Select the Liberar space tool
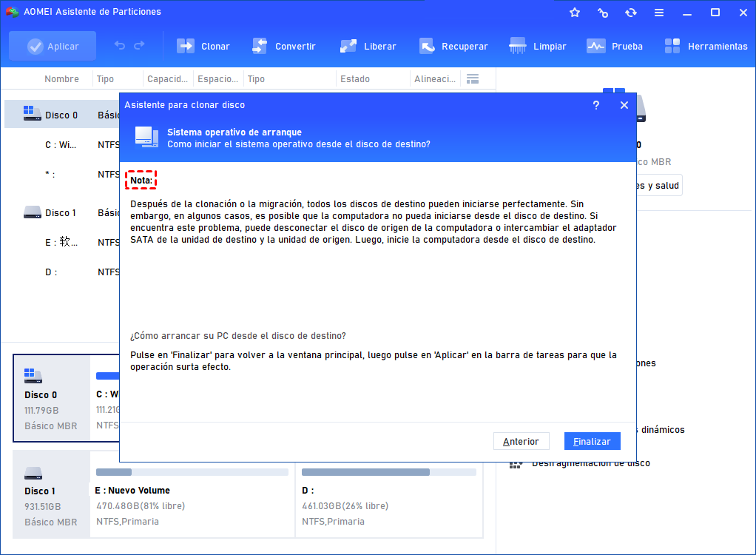 click(x=368, y=47)
